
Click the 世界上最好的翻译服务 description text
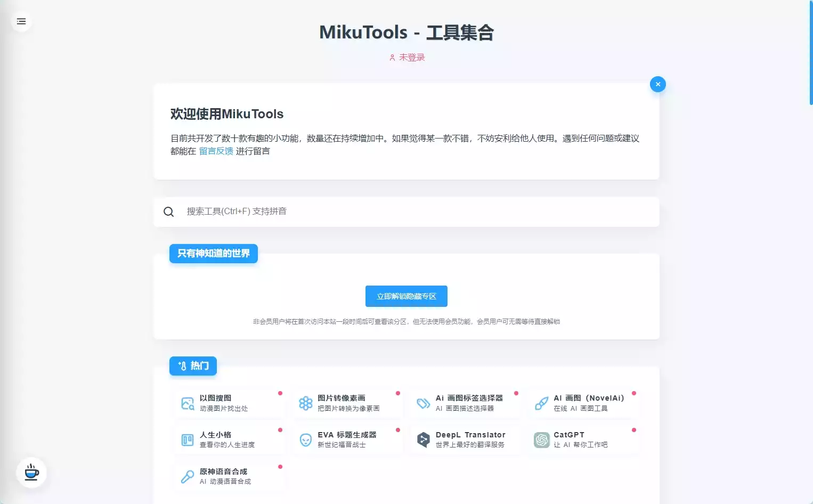pyautogui.click(x=470, y=445)
